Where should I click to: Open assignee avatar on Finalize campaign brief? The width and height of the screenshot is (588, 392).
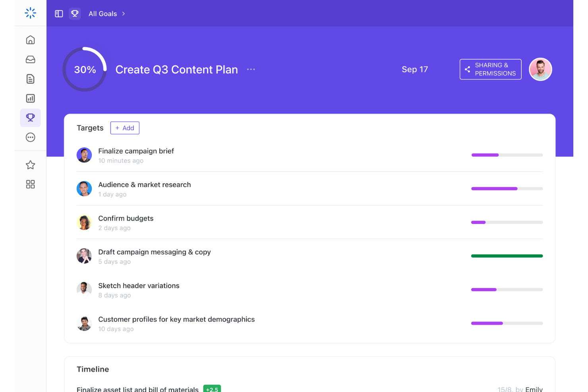pos(84,155)
